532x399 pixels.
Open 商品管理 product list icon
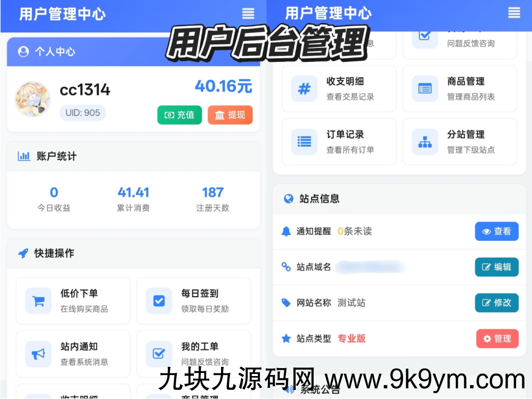[425, 88]
